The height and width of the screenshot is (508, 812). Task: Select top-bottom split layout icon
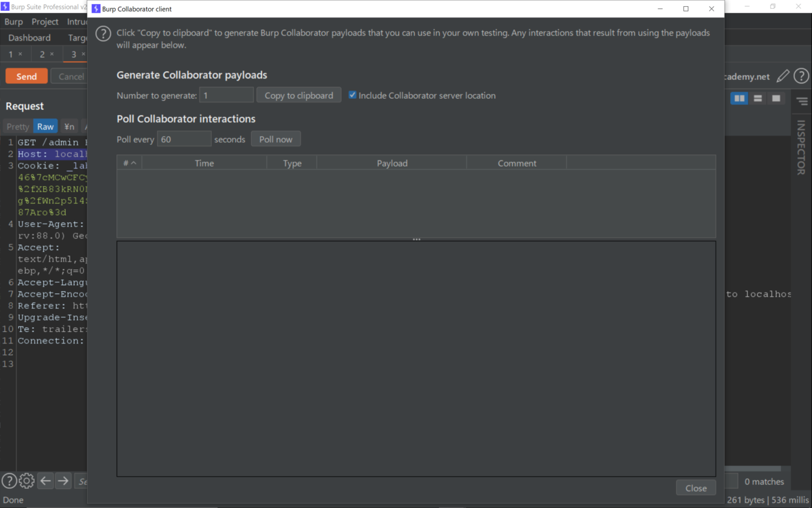tap(758, 99)
